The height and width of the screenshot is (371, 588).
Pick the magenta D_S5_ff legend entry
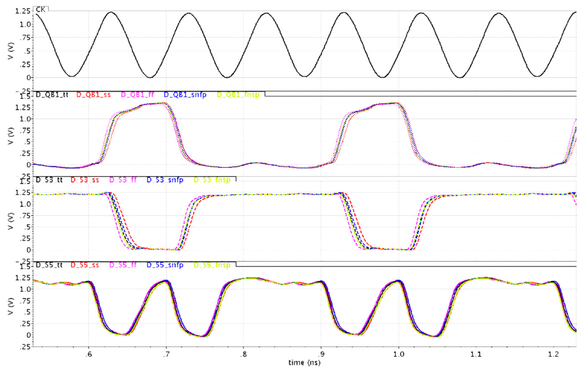click(123, 265)
